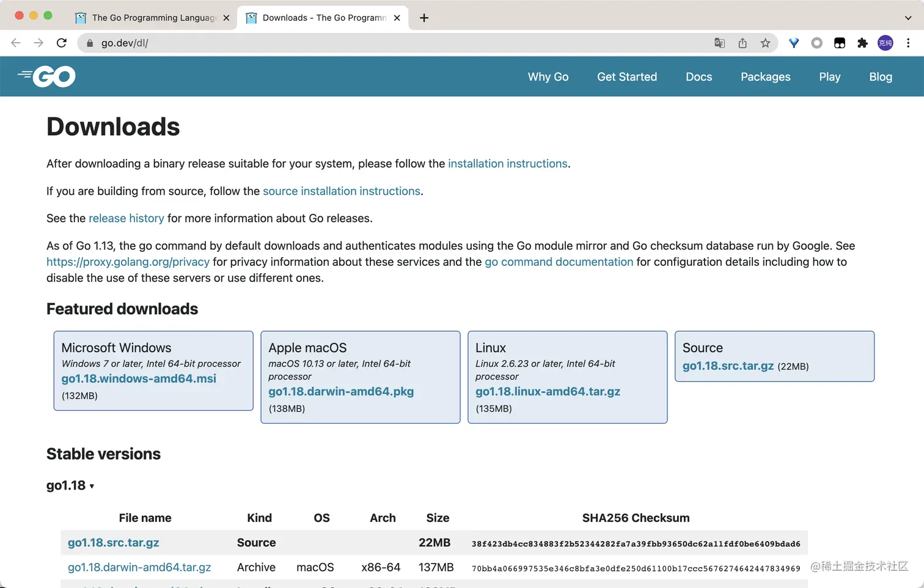
Task: Click the Apple macOS card title
Action: (x=307, y=348)
